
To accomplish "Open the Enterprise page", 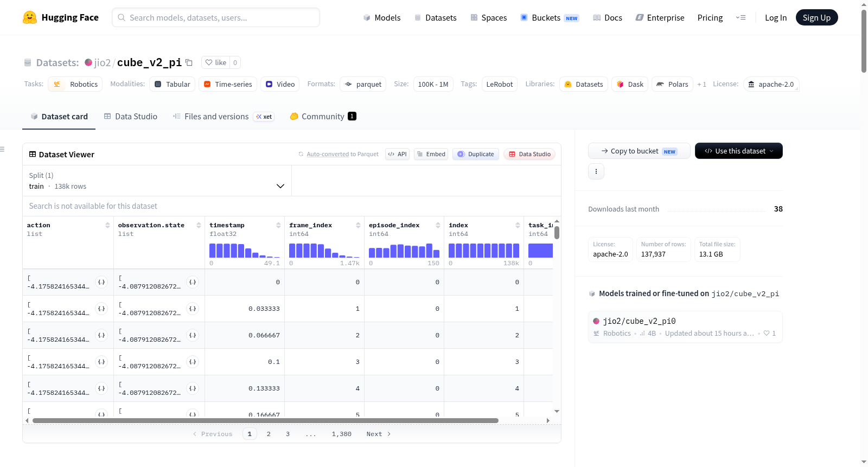I will click(660, 17).
